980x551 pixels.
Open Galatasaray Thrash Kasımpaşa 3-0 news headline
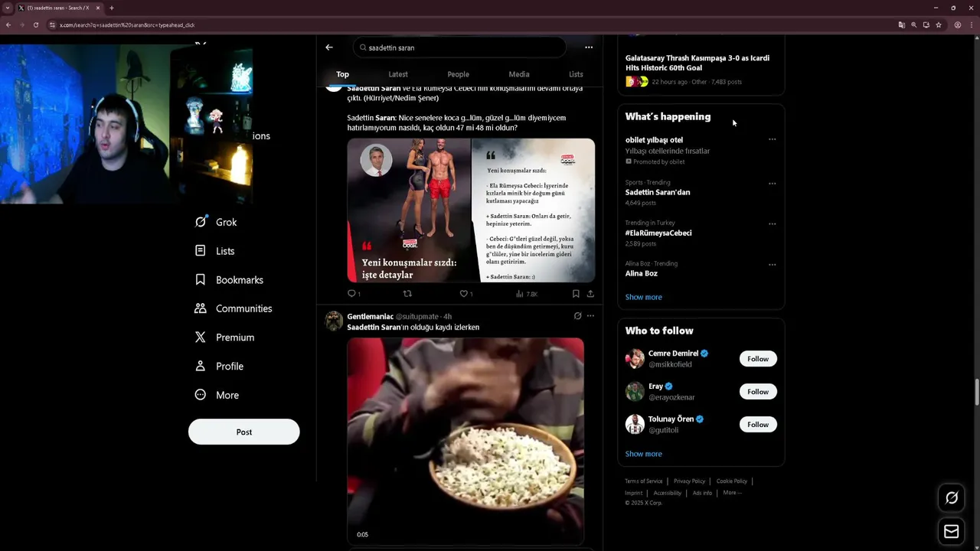click(x=697, y=63)
